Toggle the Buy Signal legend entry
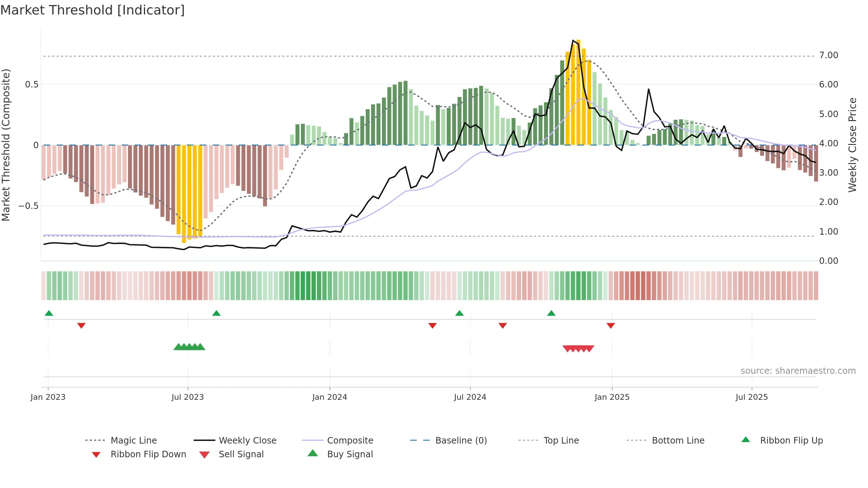The height and width of the screenshot is (488, 868). pyautogui.click(x=340, y=454)
